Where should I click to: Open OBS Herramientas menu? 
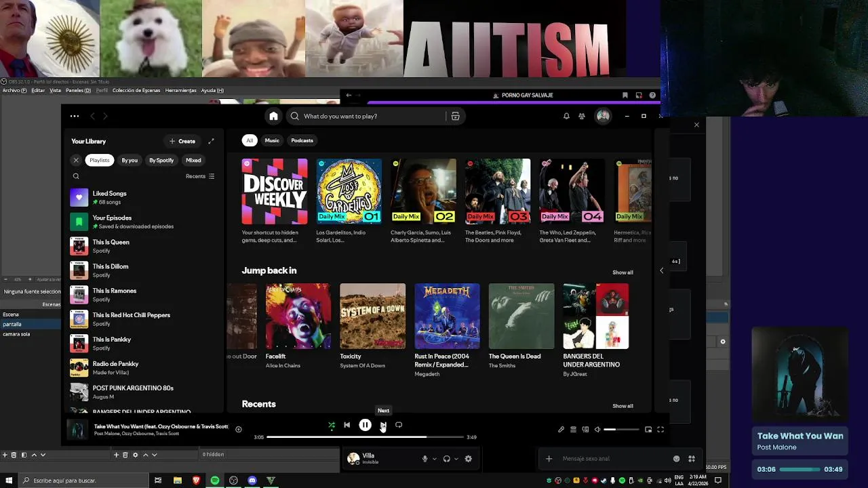click(181, 90)
